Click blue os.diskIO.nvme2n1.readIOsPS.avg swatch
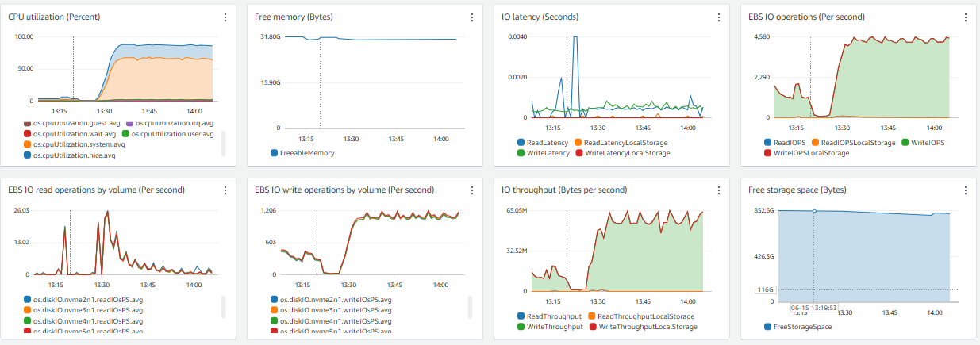 pyautogui.click(x=28, y=300)
